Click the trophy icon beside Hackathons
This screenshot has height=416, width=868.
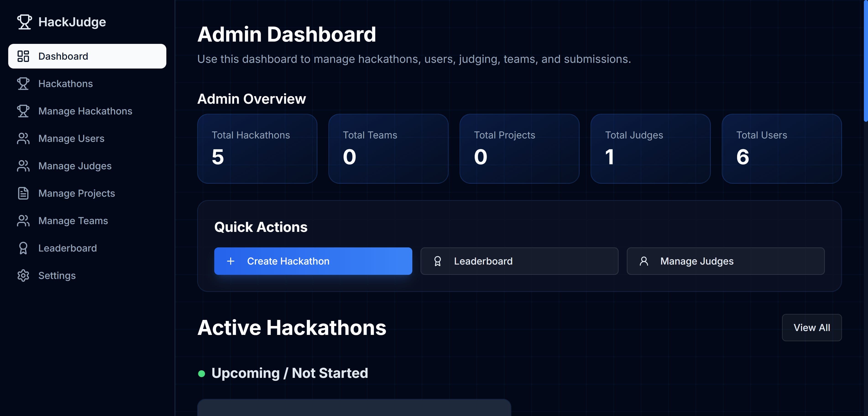click(23, 84)
